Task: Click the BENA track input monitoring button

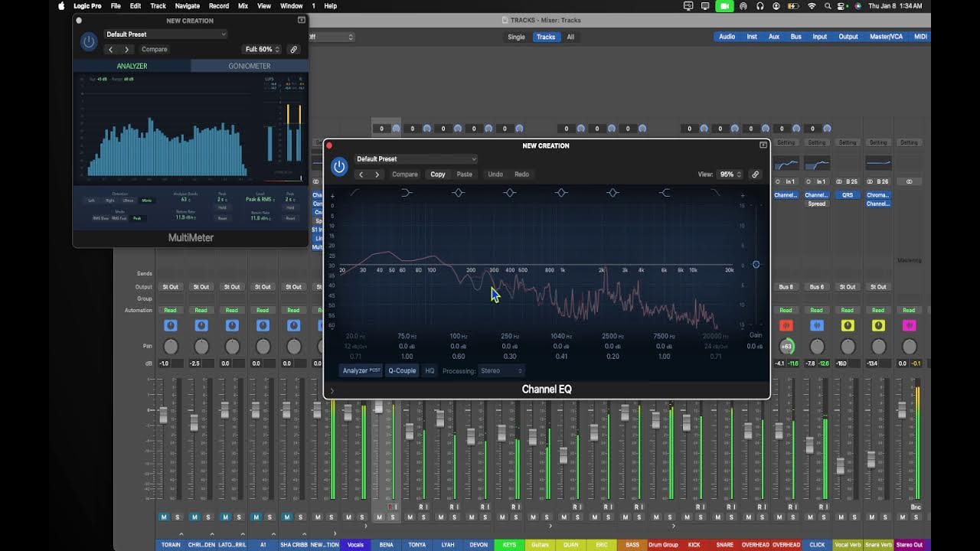Action: tap(394, 507)
